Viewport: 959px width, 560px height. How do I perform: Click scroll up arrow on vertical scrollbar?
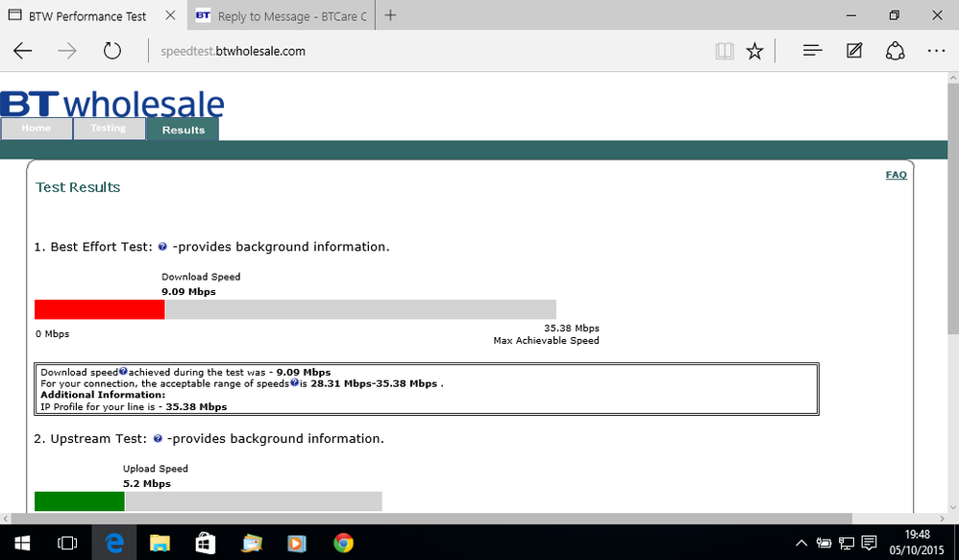[953, 78]
